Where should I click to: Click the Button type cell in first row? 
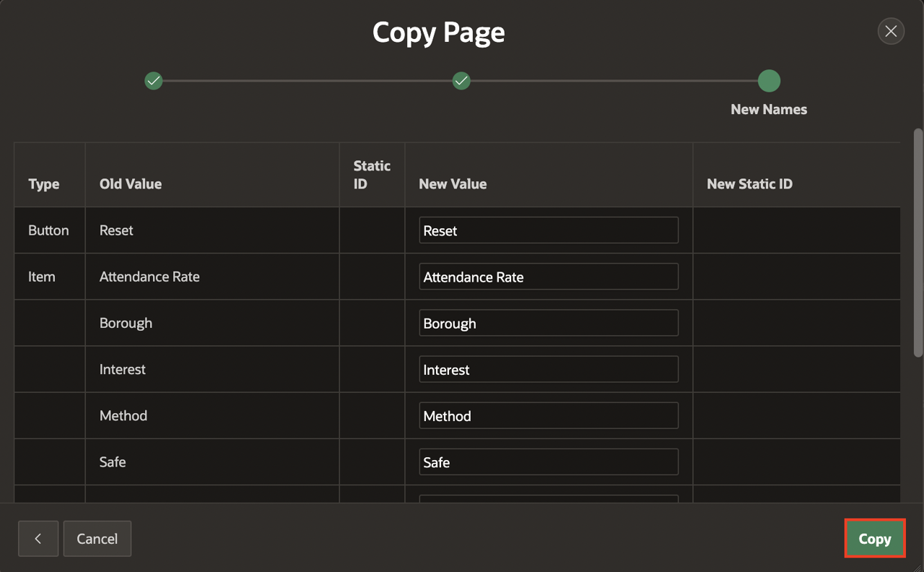point(48,230)
